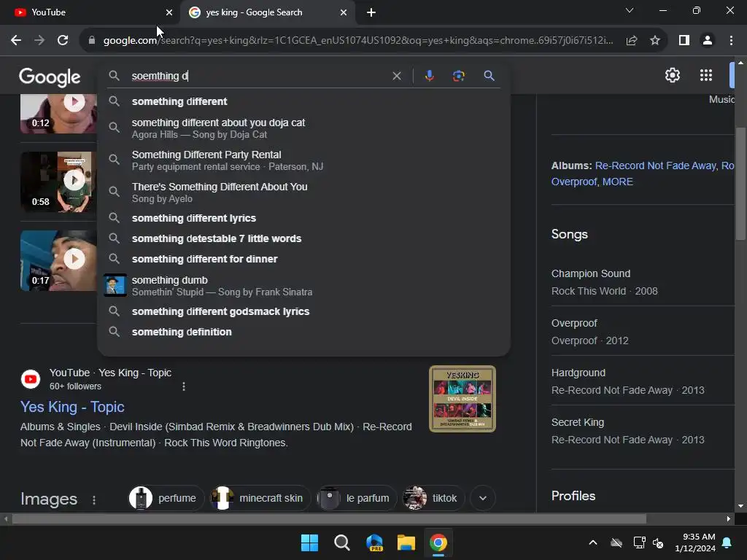This screenshot has width=747, height=560.
Task: Open Yes King Devil Inside album thumbnail
Action: click(x=462, y=399)
